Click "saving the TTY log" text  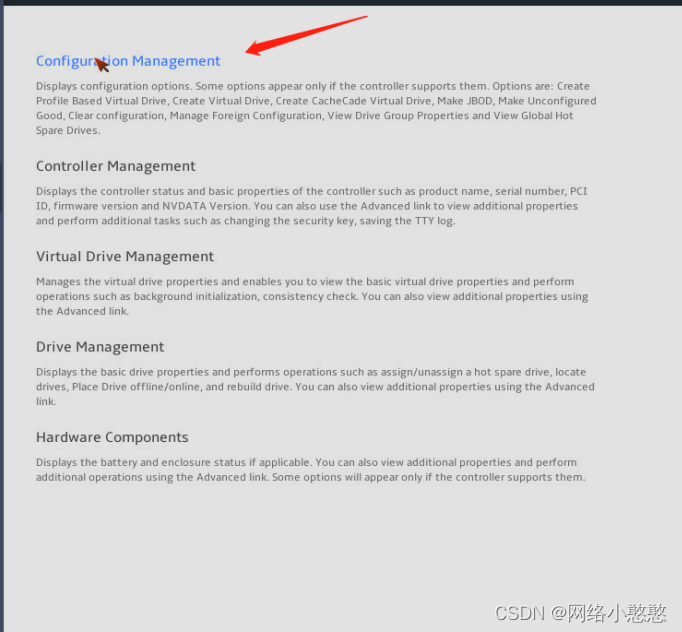click(407, 221)
